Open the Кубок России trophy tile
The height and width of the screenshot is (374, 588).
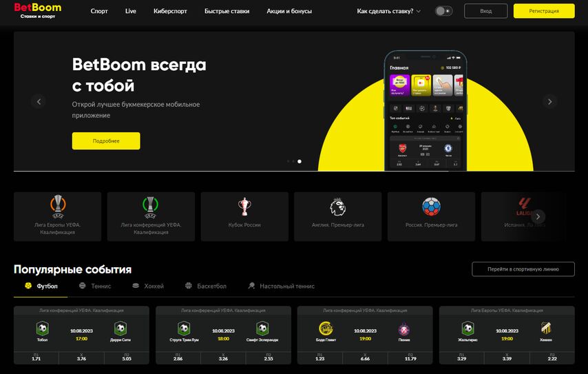tap(244, 216)
